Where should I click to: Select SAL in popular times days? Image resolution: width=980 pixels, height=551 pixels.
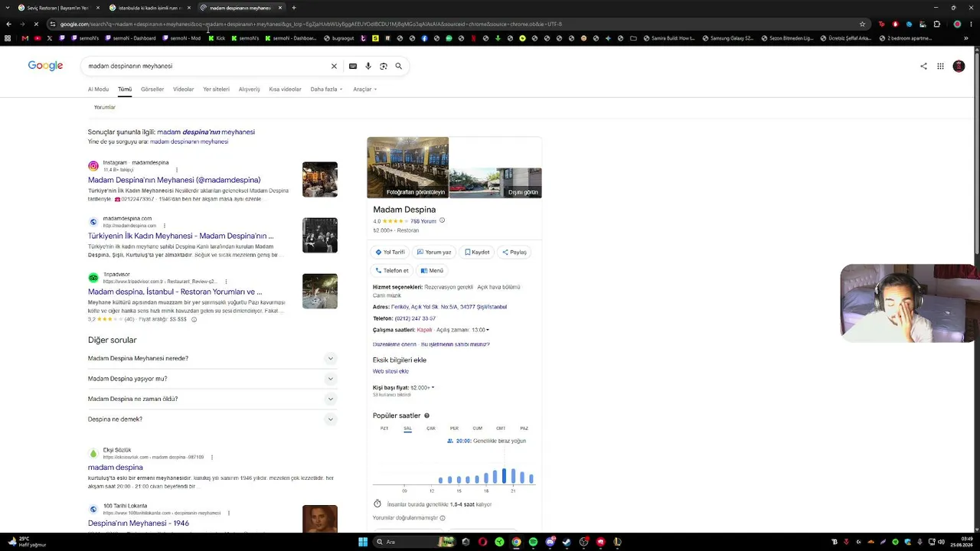click(408, 429)
